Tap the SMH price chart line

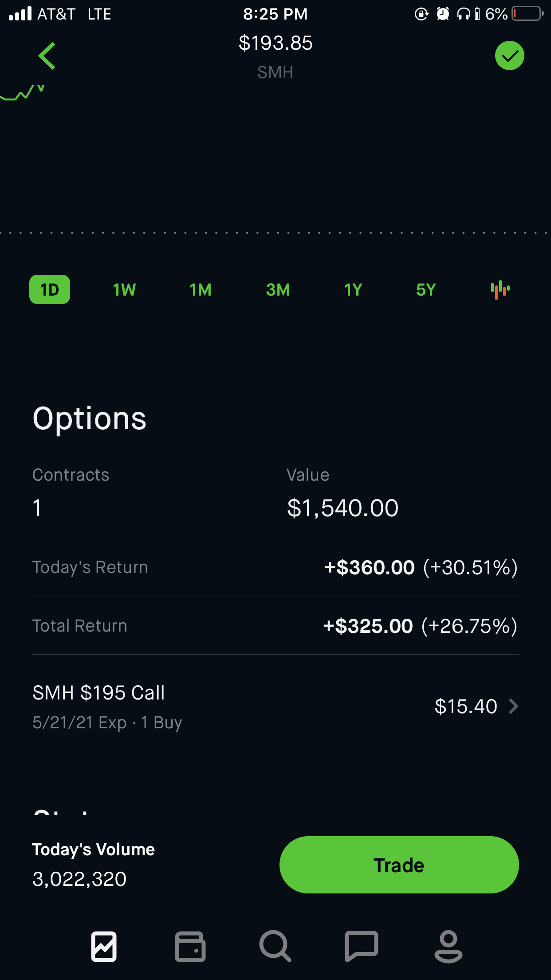point(23,94)
